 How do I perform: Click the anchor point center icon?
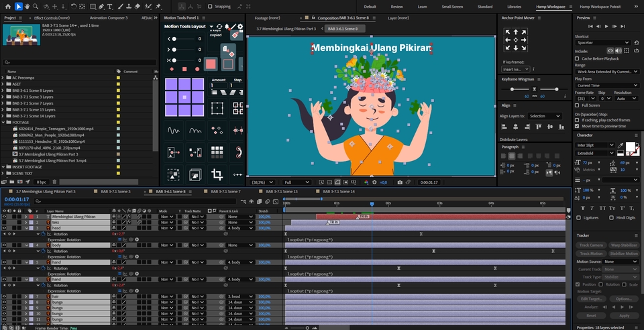coord(516,40)
